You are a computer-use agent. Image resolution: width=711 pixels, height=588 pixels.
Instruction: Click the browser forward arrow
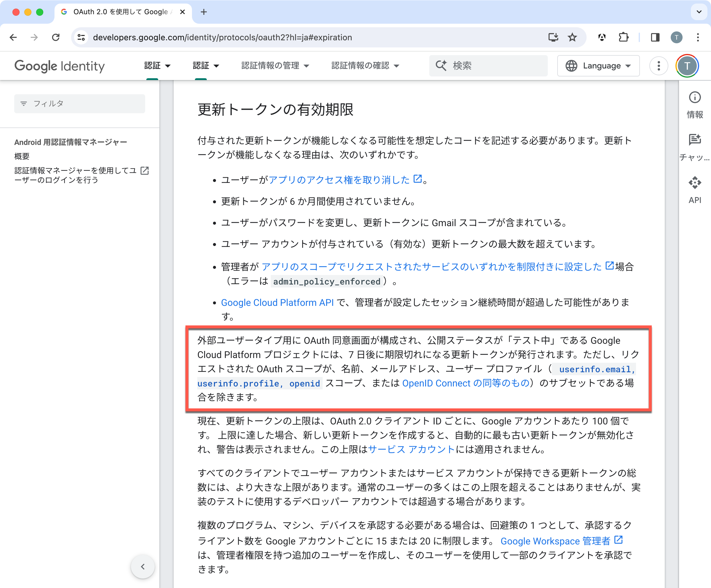click(x=34, y=37)
